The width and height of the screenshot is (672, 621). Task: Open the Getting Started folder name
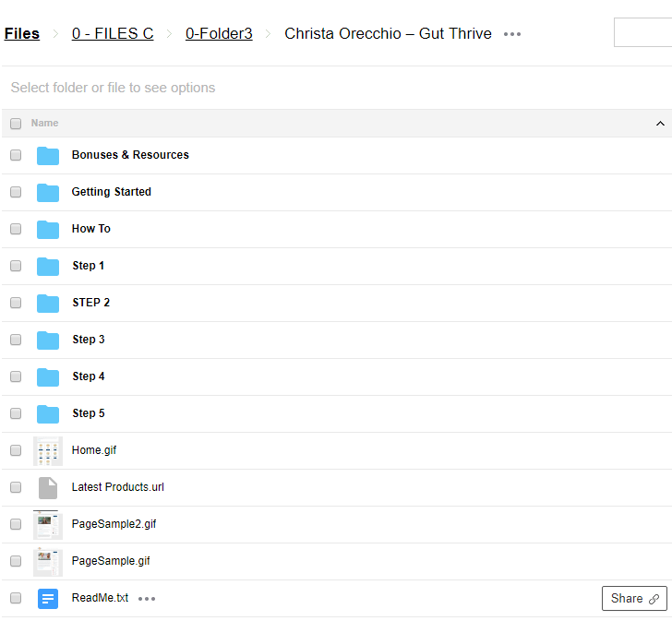[x=112, y=191]
